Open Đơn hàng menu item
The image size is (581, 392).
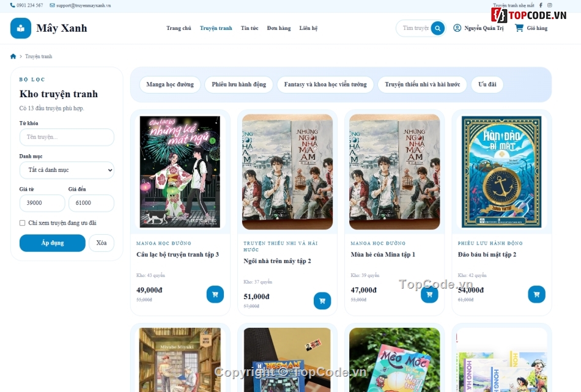click(279, 28)
